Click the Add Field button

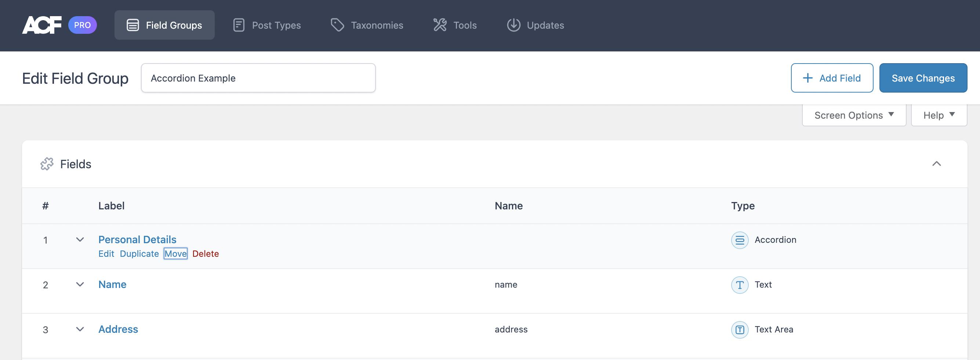(x=832, y=78)
